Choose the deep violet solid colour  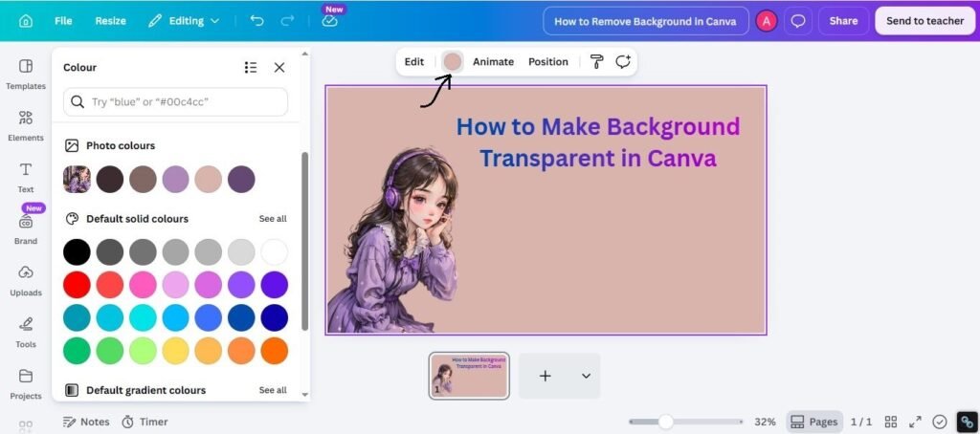pyautogui.click(x=274, y=285)
